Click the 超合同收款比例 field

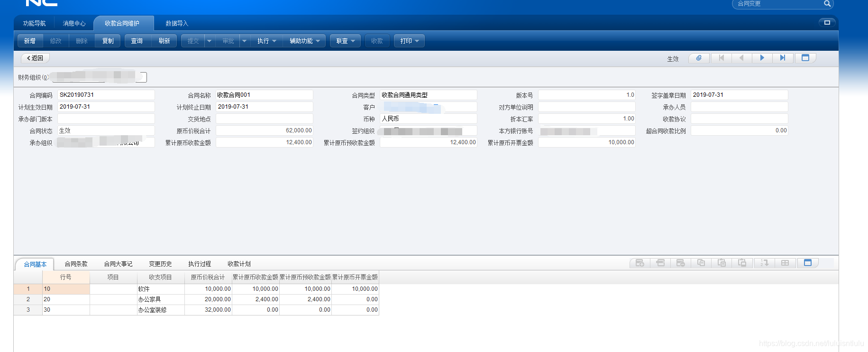tap(740, 130)
